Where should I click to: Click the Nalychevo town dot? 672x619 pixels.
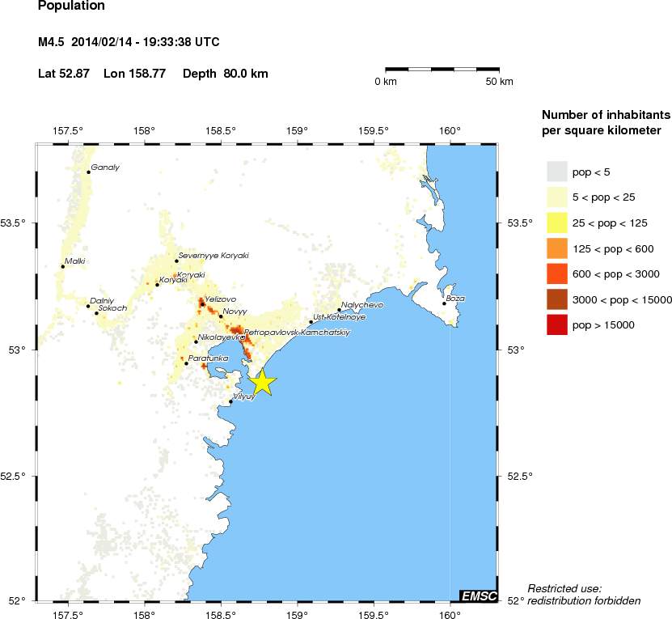[339, 309]
